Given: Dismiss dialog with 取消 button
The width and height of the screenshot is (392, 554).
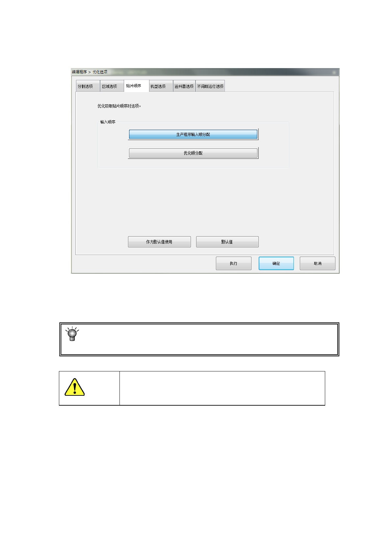Looking at the screenshot, I should tap(317, 264).
